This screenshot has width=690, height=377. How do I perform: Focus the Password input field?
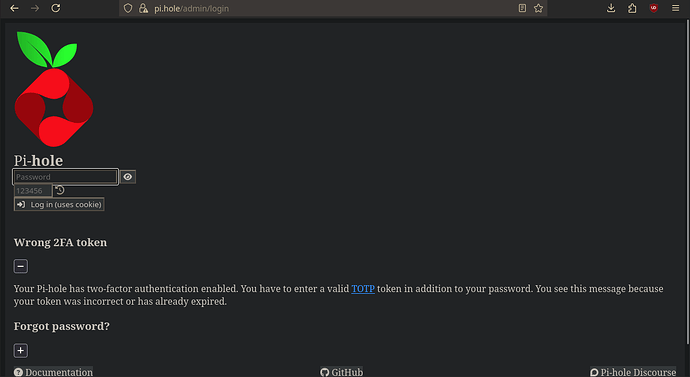pyautogui.click(x=66, y=177)
